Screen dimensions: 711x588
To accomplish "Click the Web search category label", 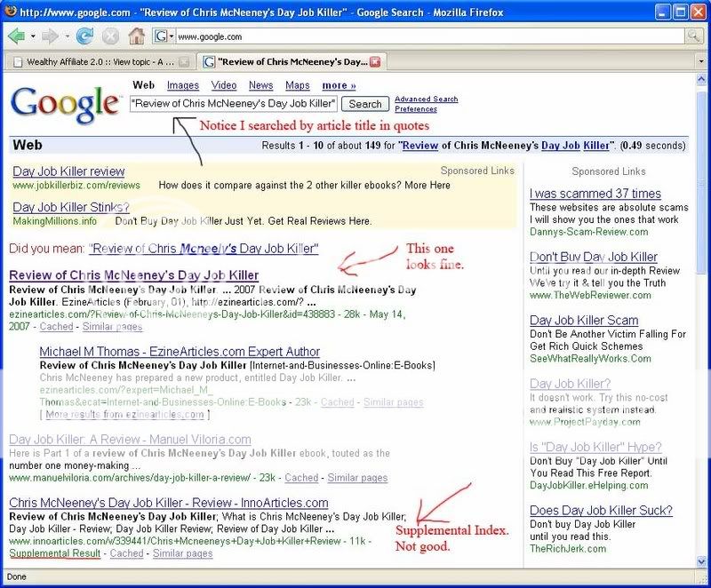I will coord(143,85).
